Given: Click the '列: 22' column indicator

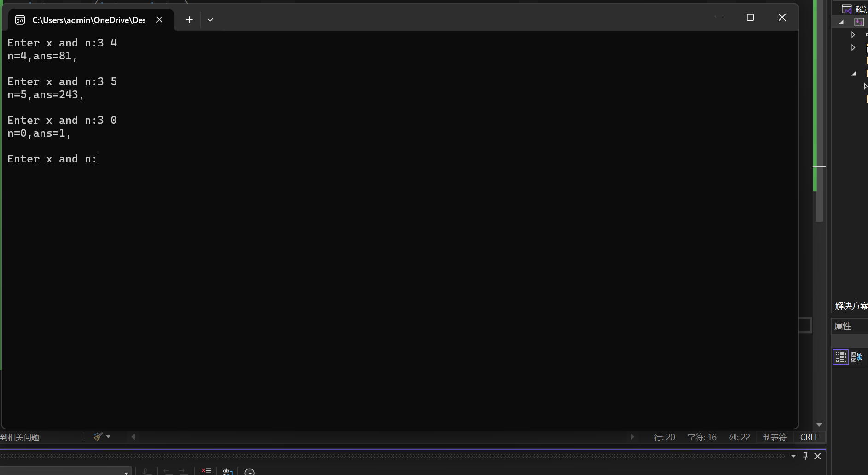Looking at the screenshot, I should (739, 437).
